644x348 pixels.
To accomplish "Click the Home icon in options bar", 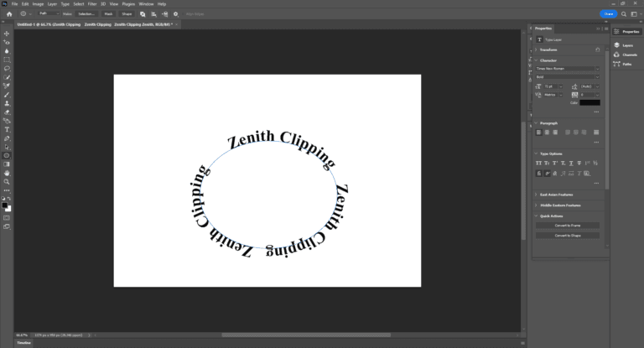I will 9,14.
